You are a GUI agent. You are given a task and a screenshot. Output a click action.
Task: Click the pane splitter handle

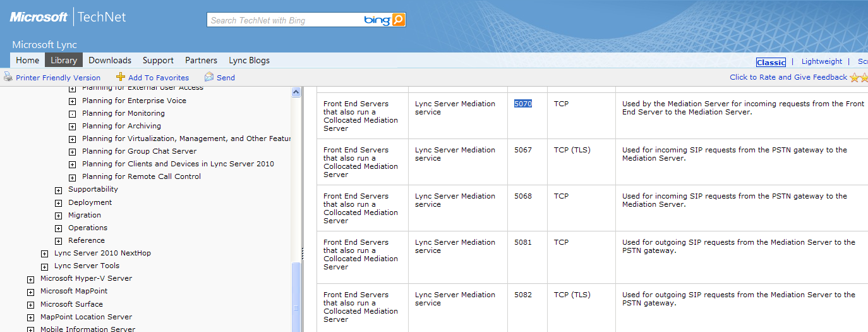(x=303, y=253)
